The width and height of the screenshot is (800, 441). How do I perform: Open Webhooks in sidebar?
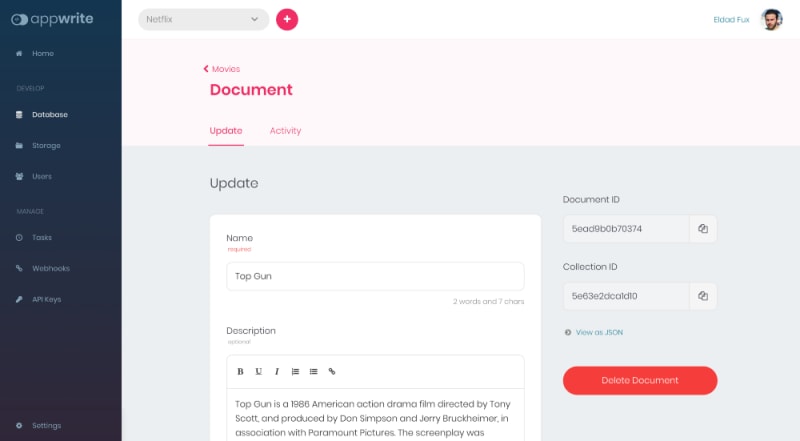click(x=51, y=268)
